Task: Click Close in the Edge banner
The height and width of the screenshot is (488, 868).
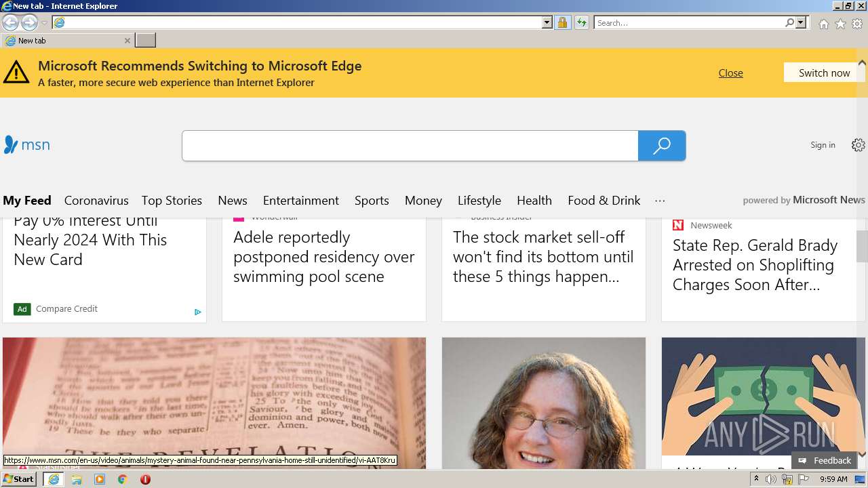Action: pyautogui.click(x=730, y=73)
